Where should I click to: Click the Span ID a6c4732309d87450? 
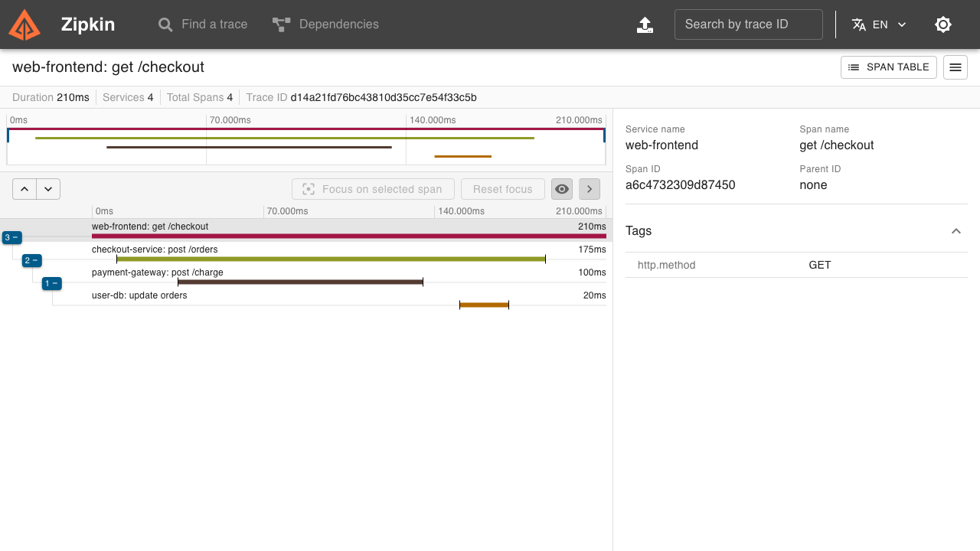(x=681, y=185)
